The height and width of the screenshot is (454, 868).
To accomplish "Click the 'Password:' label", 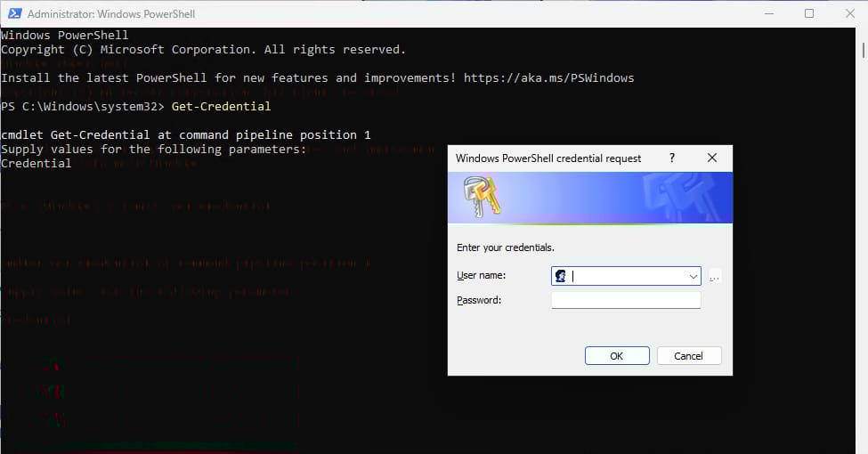I will 479,300.
